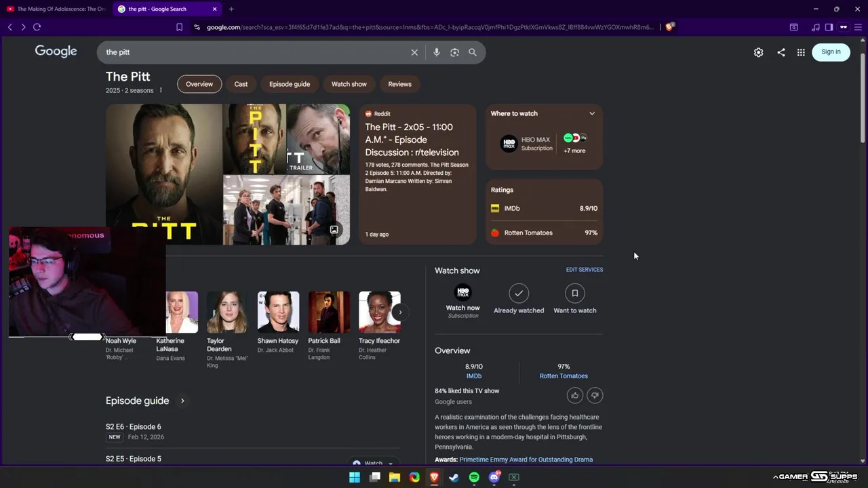The image size is (868, 488).
Task: Start voice search with the microphone icon
Action: tap(436, 52)
